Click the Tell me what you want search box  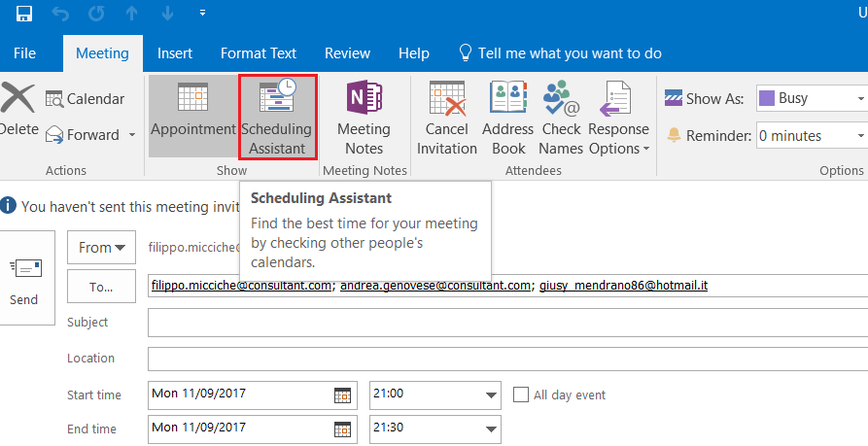click(569, 53)
